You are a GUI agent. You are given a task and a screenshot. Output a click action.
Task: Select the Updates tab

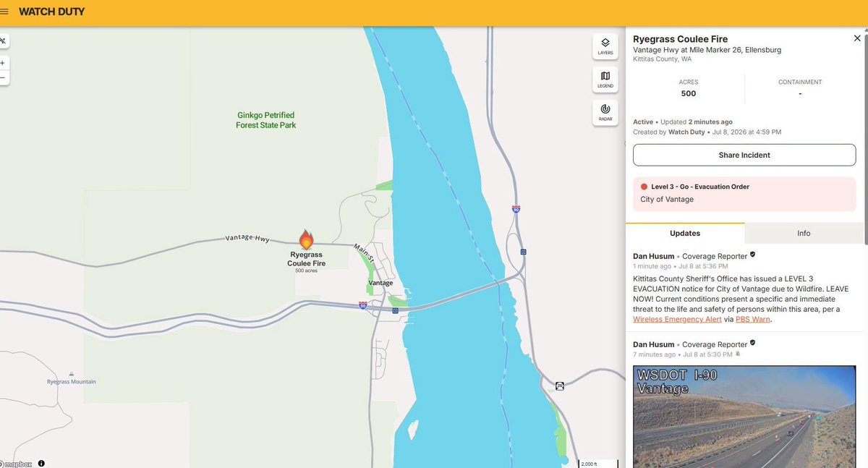tap(685, 233)
